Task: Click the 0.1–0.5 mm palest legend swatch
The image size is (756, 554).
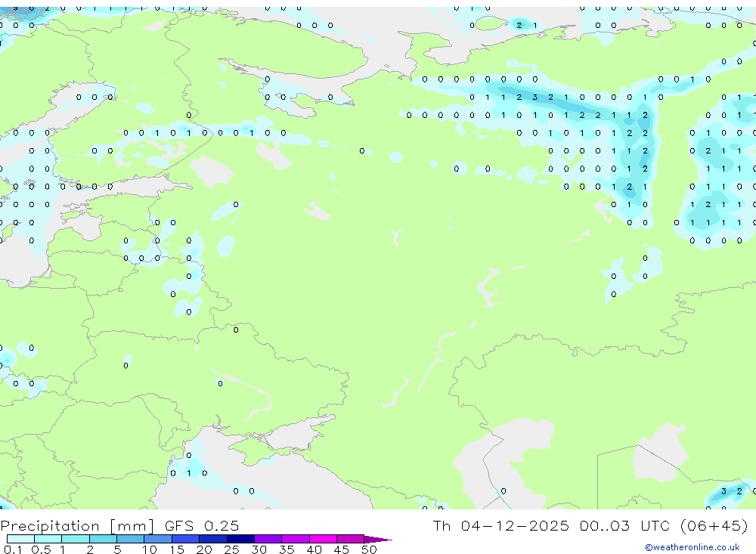Action: tap(20, 539)
